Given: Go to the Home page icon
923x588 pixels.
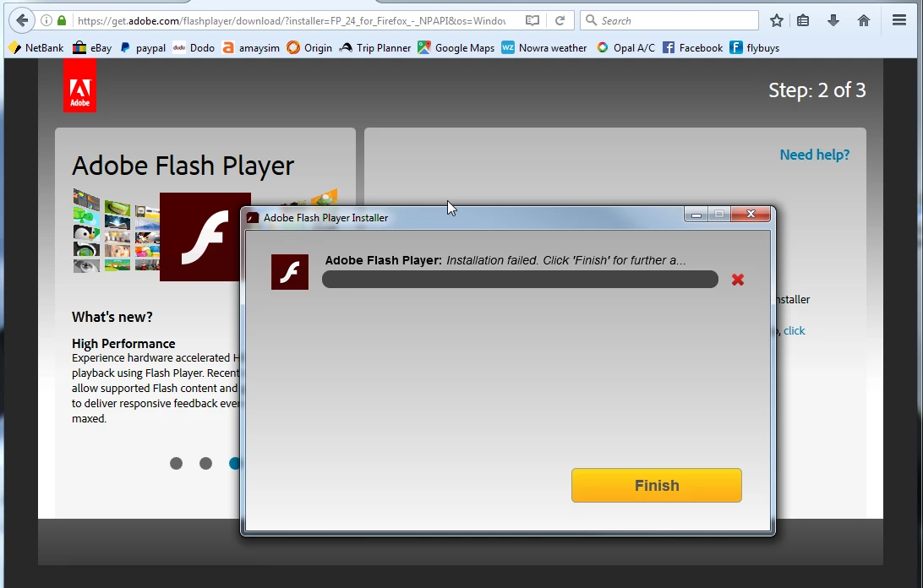Looking at the screenshot, I should point(864,20).
